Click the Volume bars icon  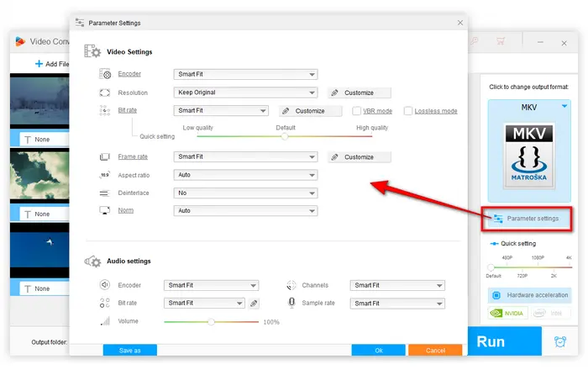(x=105, y=321)
